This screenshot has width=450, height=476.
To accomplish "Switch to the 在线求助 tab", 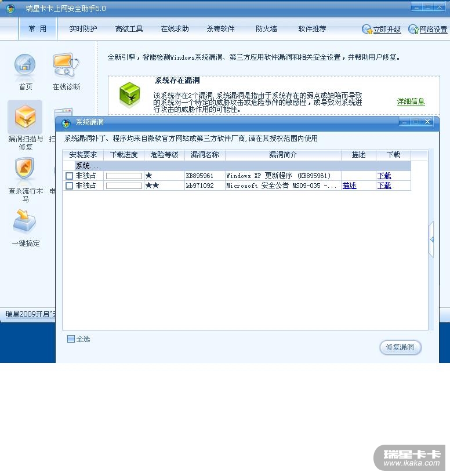I will tap(175, 29).
